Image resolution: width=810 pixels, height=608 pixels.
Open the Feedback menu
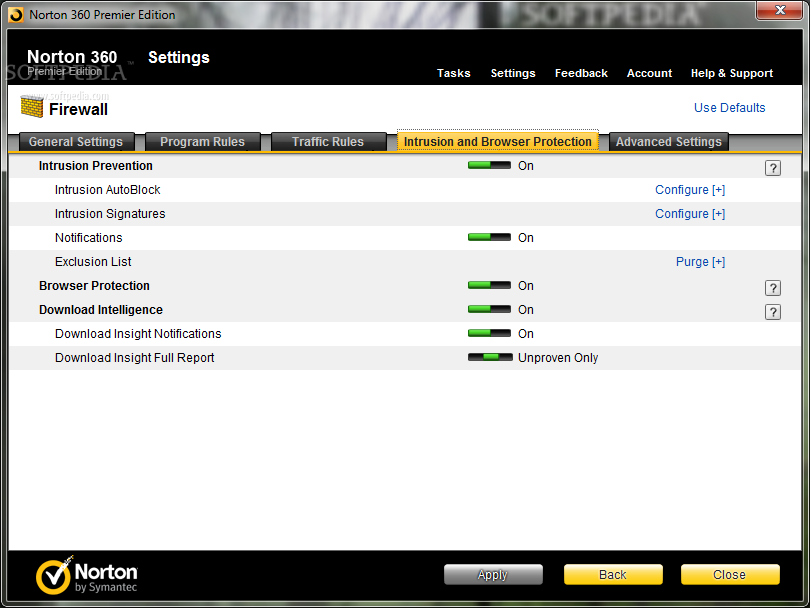click(581, 73)
